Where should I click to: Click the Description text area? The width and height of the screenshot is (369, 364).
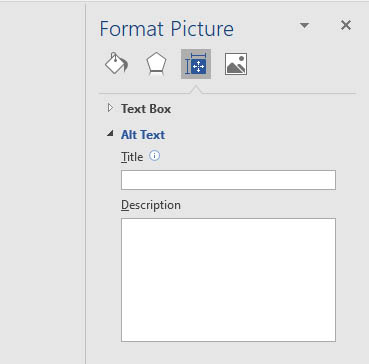[x=228, y=280]
